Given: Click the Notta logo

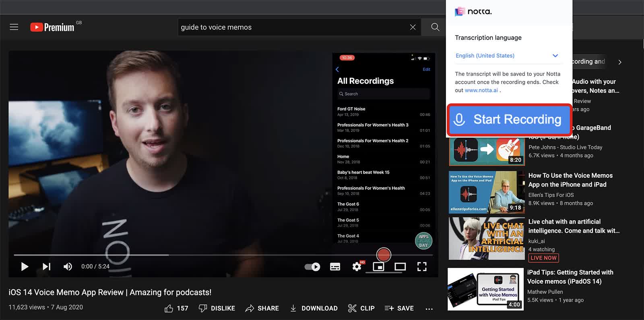Looking at the screenshot, I should 473,12.
